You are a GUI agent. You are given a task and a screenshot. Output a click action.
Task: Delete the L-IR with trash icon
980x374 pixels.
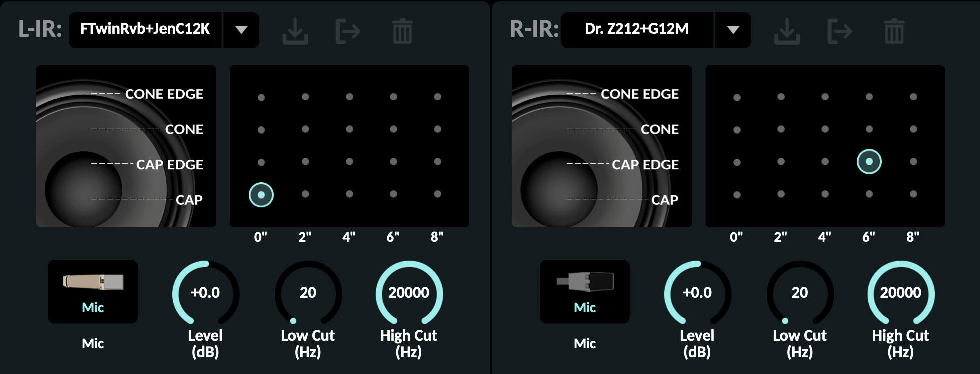(402, 31)
